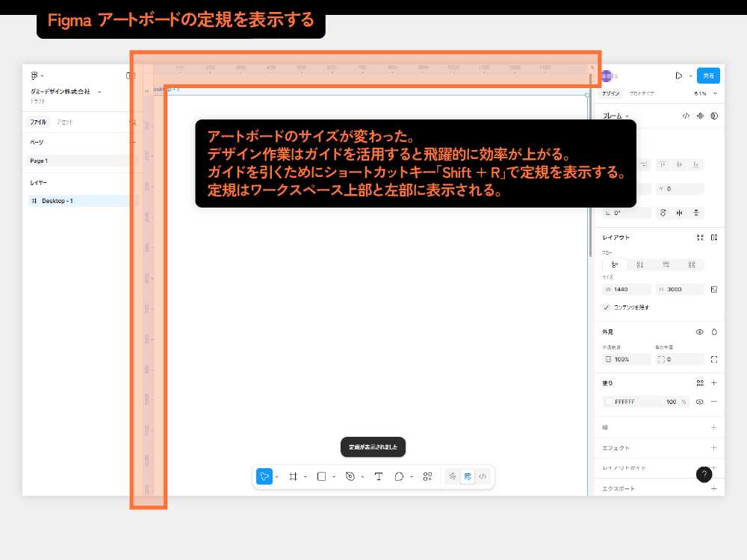Open the Rectangle tool options arrow

pos(334,476)
